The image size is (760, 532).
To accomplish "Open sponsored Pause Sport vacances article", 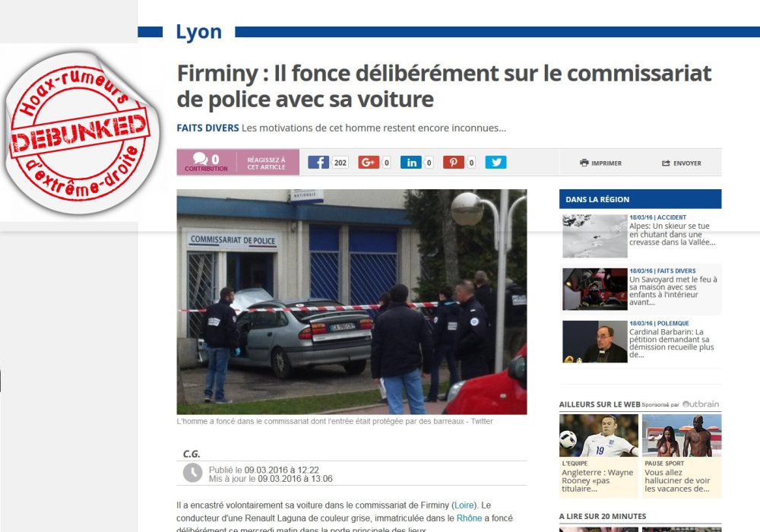I will click(682, 455).
